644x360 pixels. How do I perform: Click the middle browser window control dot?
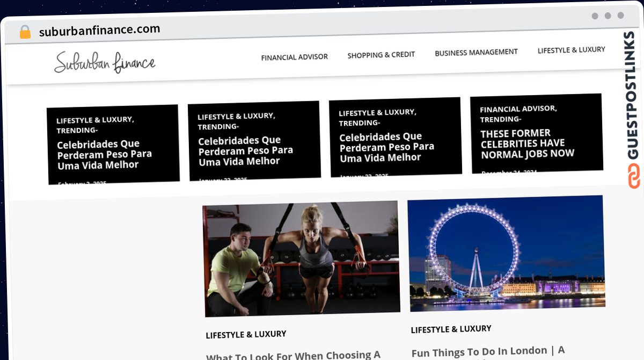coord(608,16)
